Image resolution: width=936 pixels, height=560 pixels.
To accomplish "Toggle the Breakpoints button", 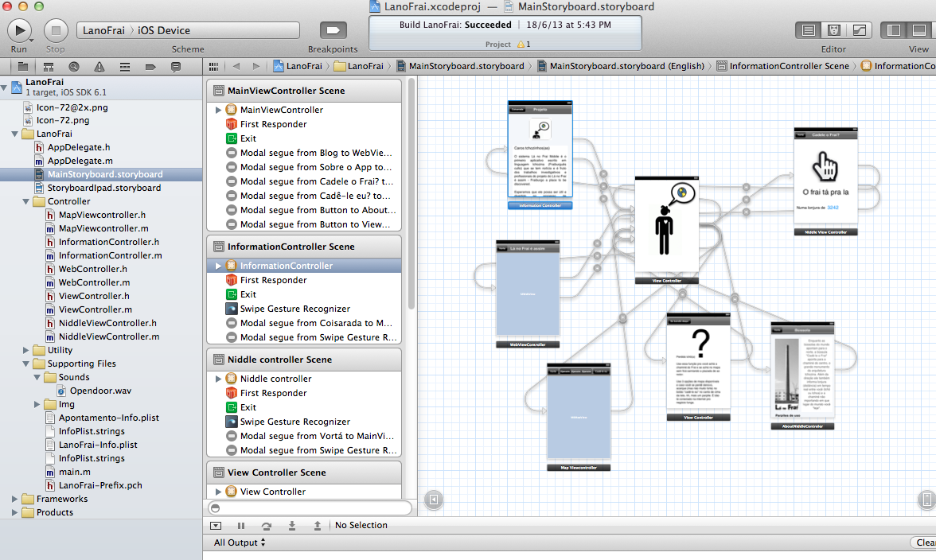I will 333,30.
